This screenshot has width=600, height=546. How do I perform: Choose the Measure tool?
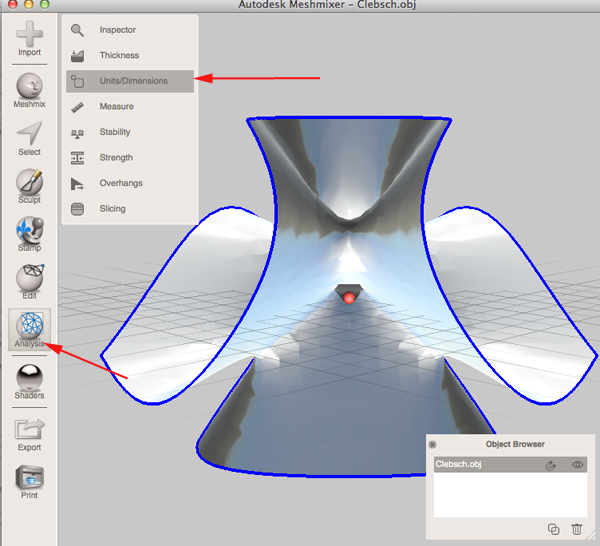click(x=130, y=107)
